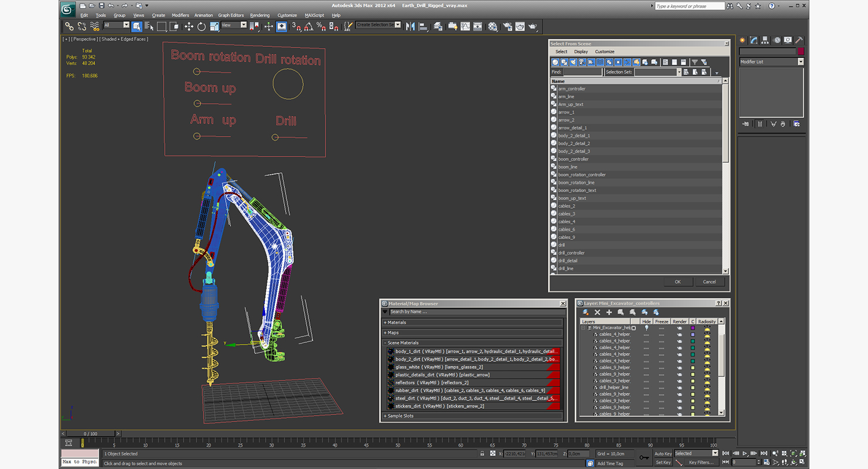Expand the Maps group in Material/Map Browser

pyautogui.click(x=473, y=332)
